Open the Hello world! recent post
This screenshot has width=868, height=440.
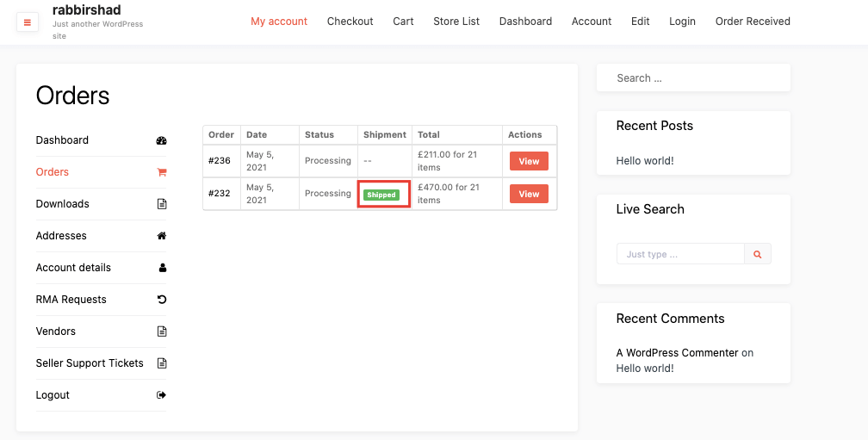click(645, 161)
